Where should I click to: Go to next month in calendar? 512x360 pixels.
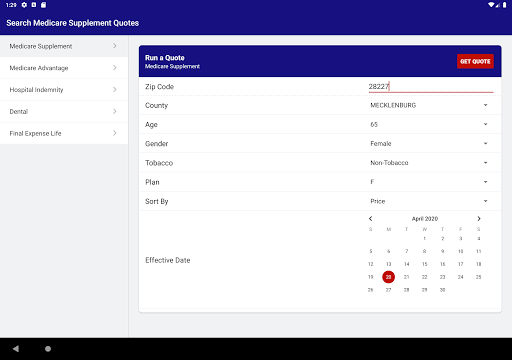[479, 219]
